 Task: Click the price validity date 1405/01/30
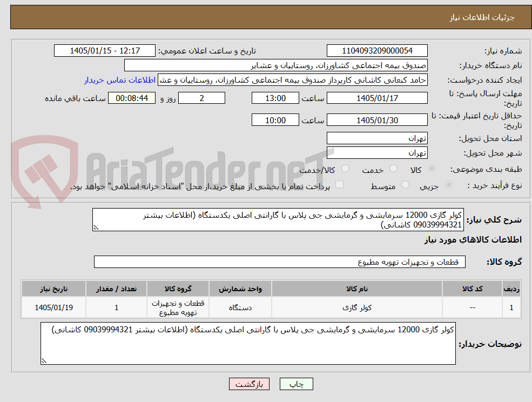click(377, 120)
